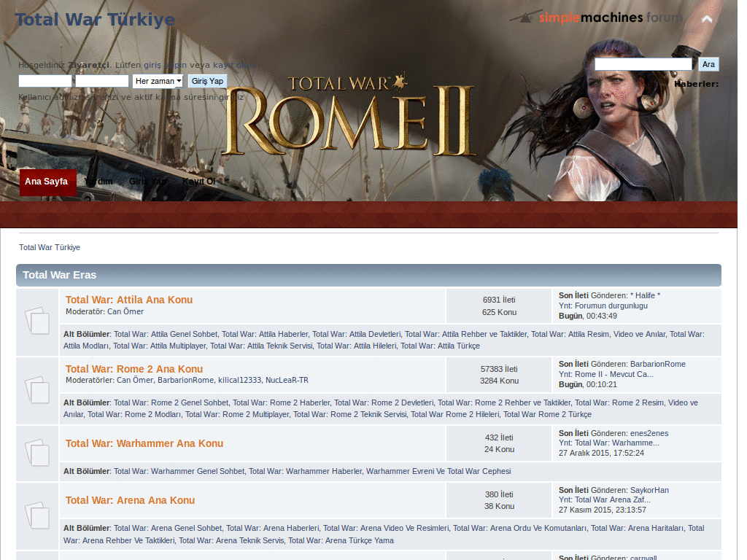Open Total War: Attila Türkçe sub-board
This screenshot has width=747, height=560.
[440, 346]
